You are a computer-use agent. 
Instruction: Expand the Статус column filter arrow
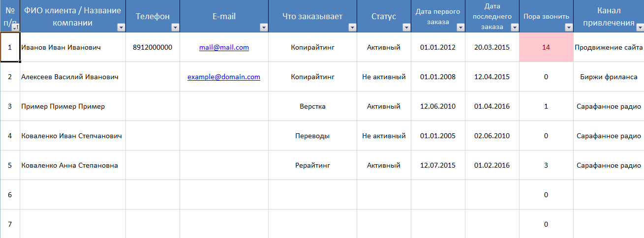(406, 28)
